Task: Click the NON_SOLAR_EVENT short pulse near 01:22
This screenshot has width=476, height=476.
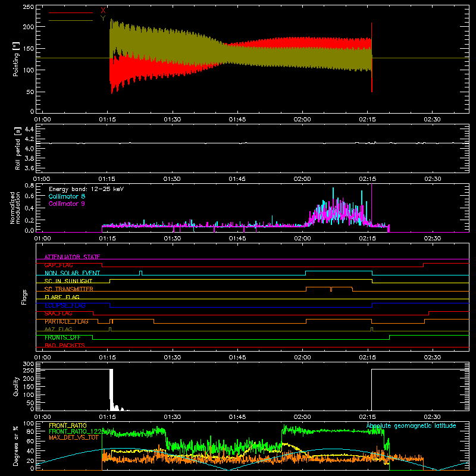Action: [x=140, y=273]
